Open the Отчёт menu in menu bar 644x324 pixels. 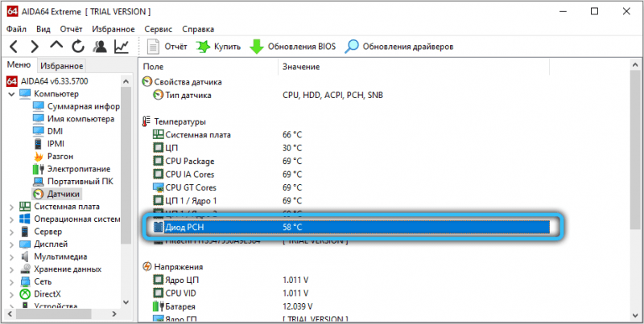point(71,30)
